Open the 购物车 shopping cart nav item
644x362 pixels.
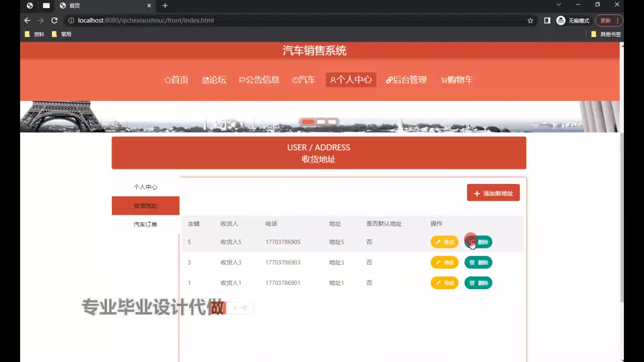tap(457, 80)
